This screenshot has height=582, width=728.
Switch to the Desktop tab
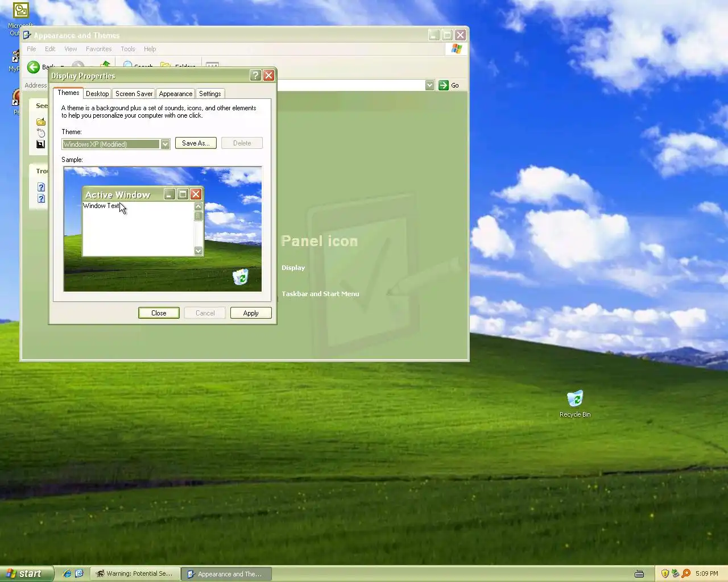(97, 94)
